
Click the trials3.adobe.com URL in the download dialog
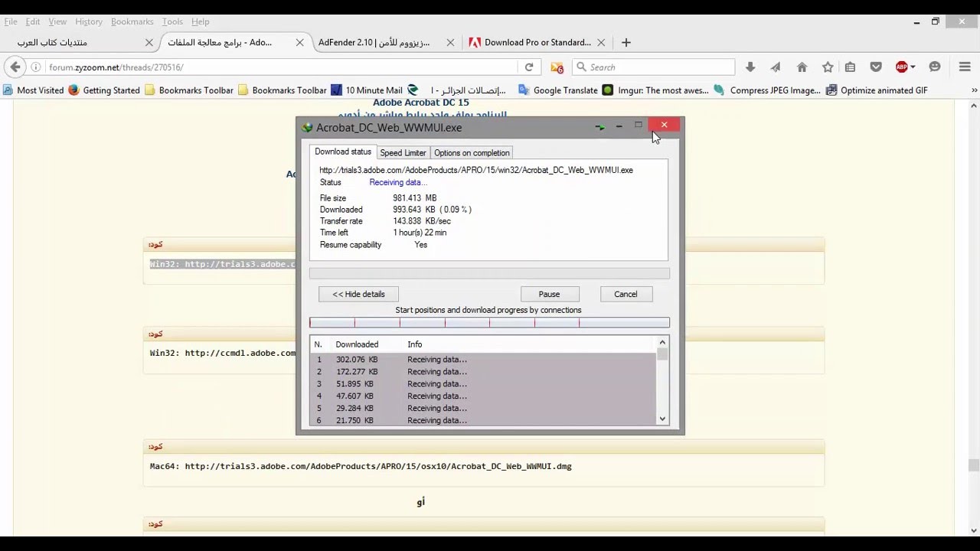[476, 170]
